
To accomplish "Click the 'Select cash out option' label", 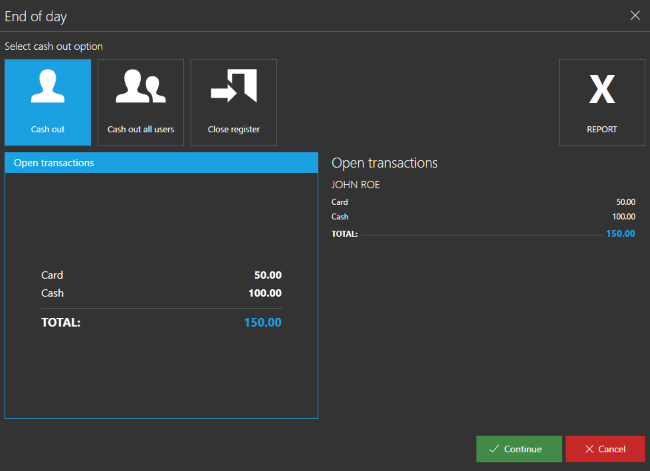I will click(x=53, y=46).
